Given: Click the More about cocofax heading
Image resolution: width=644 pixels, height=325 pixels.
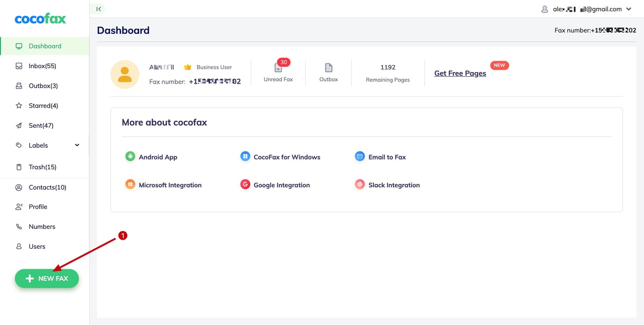Looking at the screenshot, I should coord(164,122).
